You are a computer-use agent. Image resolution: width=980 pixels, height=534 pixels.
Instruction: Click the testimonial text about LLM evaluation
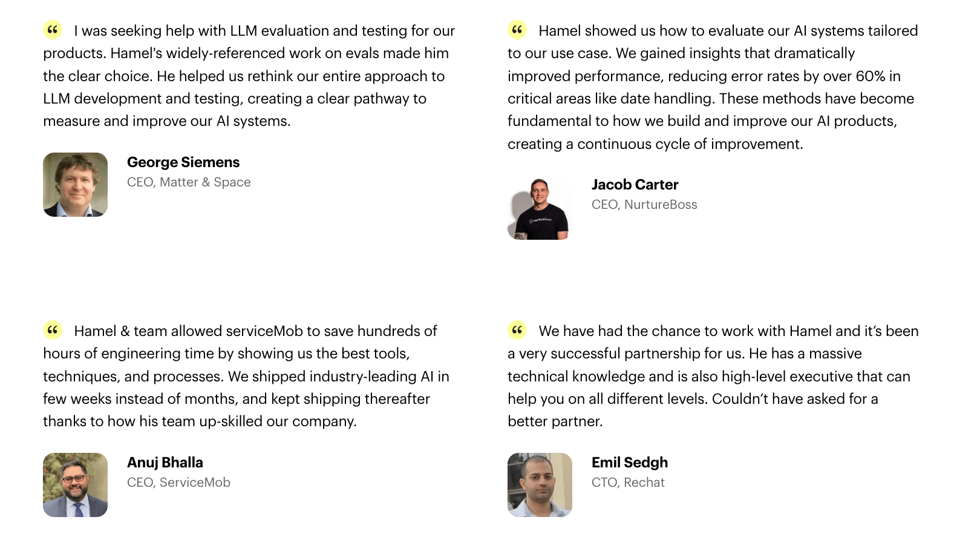[249, 76]
